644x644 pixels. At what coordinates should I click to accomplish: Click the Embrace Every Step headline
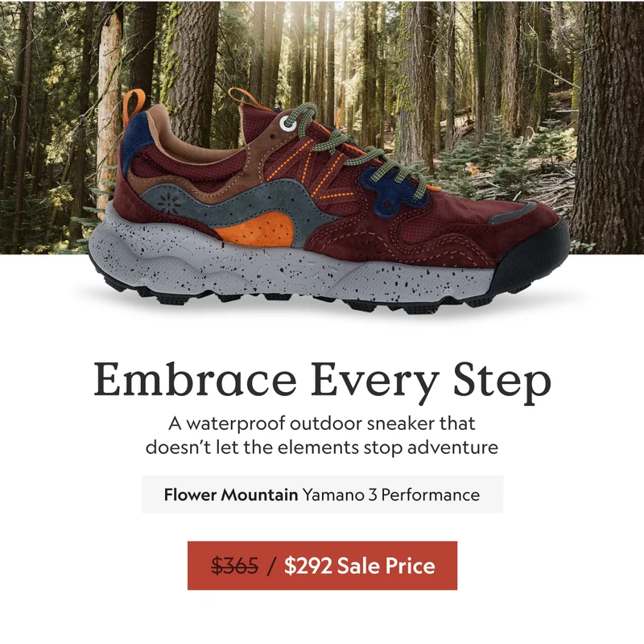click(x=322, y=381)
